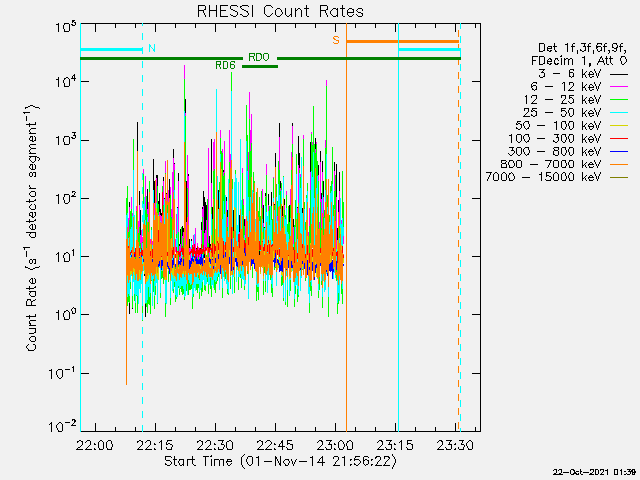Click the green 12 - 25 keV legend line

pos(619,100)
